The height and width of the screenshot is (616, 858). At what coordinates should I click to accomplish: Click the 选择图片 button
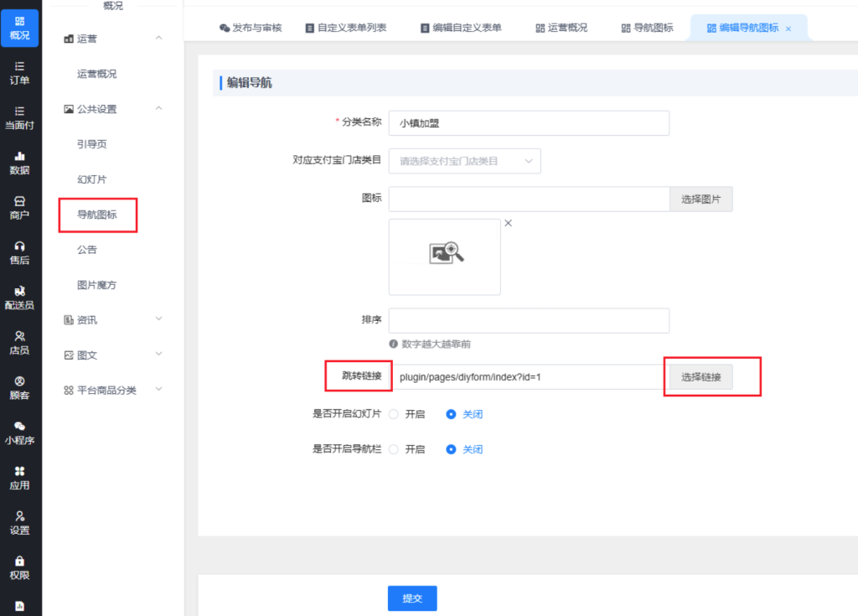(700, 199)
